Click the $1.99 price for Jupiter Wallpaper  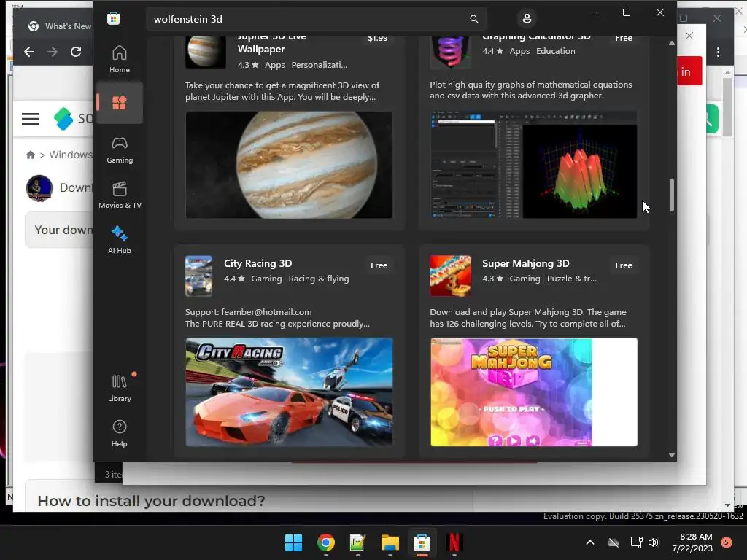(x=377, y=38)
